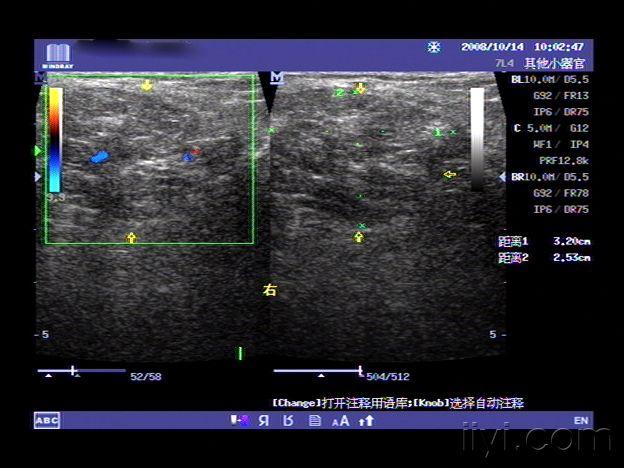624x468 pixels.
Task: Click the right image M orientation marker
Action: click(277, 78)
